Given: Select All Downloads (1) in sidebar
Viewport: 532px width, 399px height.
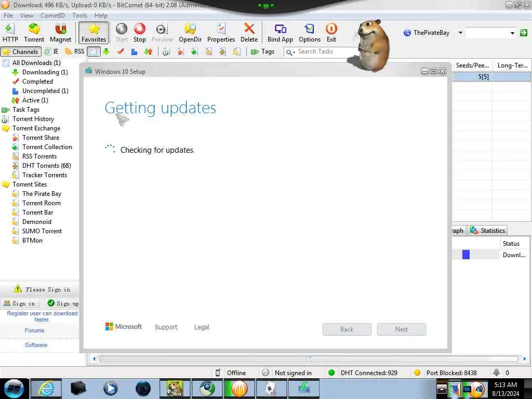Looking at the screenshot, I should [36, 63].
